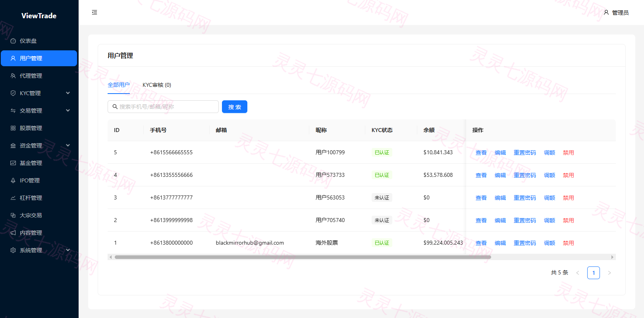Go to the previous page arrow
Viewport: 644px width, 318px height.
(x=578, y=273)
